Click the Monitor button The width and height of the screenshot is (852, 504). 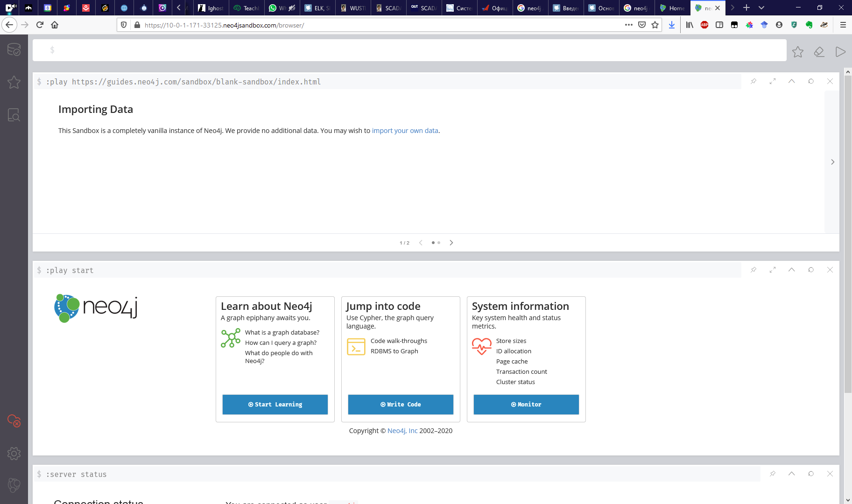[526, 405]
